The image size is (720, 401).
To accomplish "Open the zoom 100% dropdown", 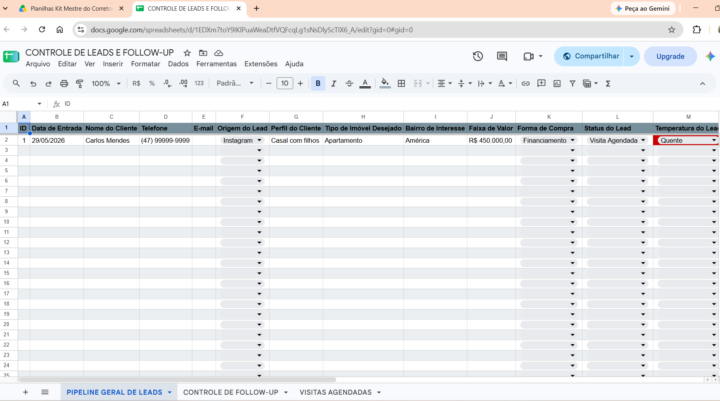I will click(106, 84).
